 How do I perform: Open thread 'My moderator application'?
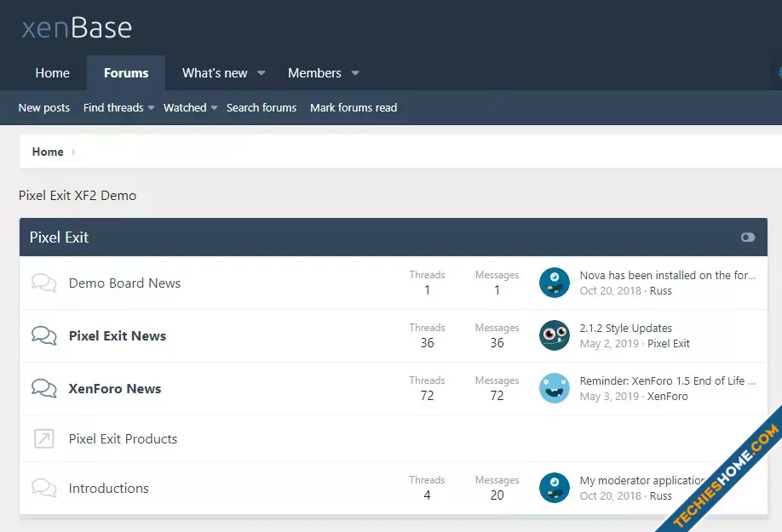pyautogui.click(x=642, y=481)
